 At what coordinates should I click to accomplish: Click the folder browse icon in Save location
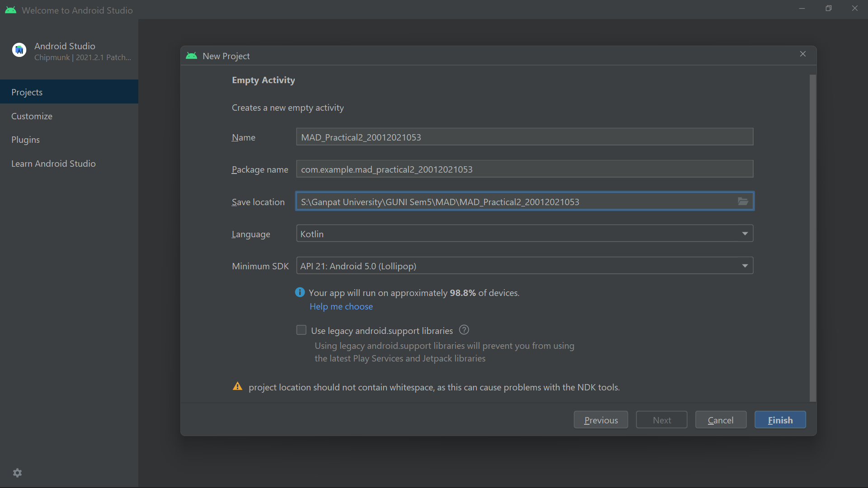pos(743,202)
